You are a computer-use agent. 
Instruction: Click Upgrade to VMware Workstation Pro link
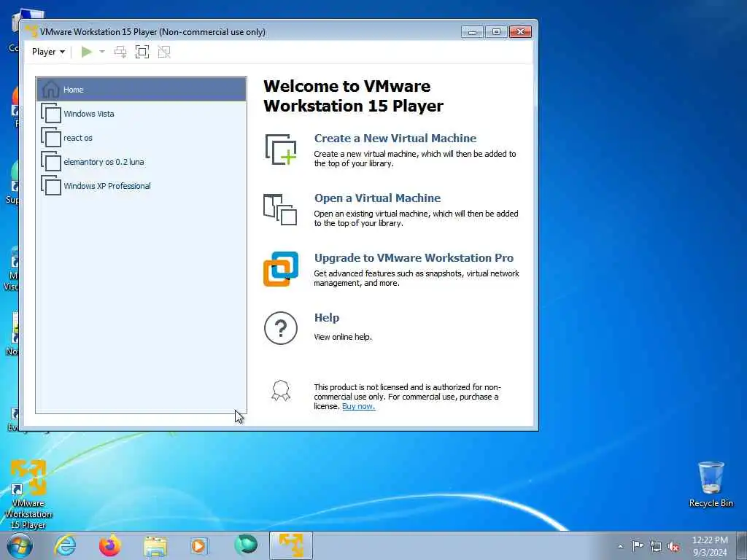coord(414,257)
